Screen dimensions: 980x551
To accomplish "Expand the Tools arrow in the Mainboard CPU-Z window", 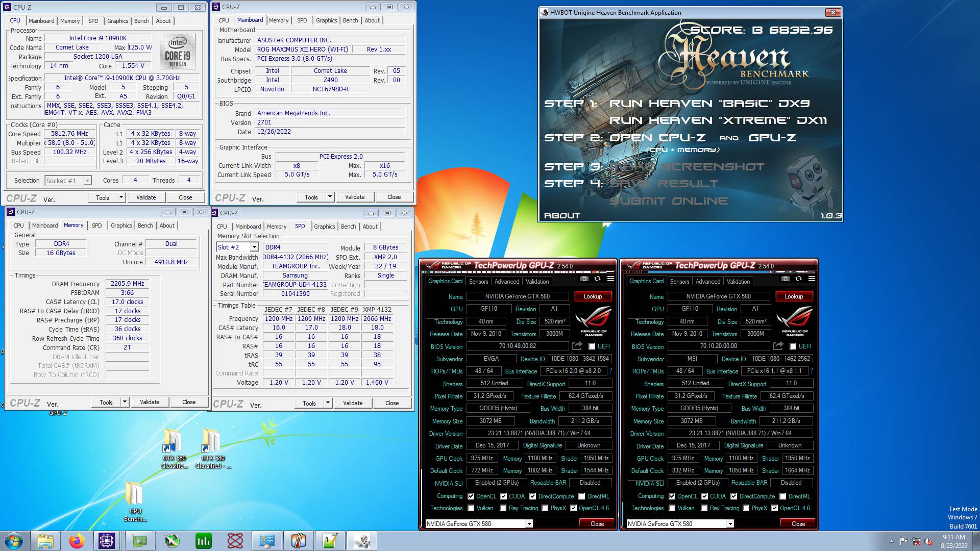I will (330, 197).
